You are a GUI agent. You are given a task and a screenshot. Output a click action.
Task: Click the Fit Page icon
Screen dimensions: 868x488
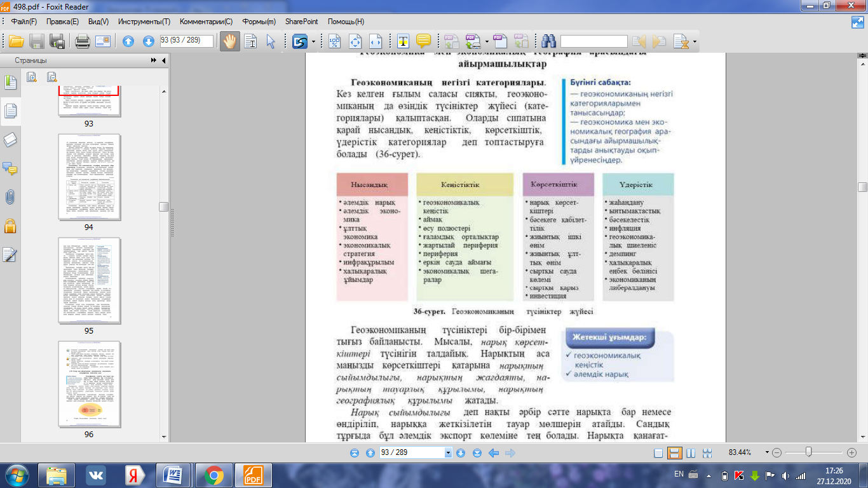coord(355,42)
